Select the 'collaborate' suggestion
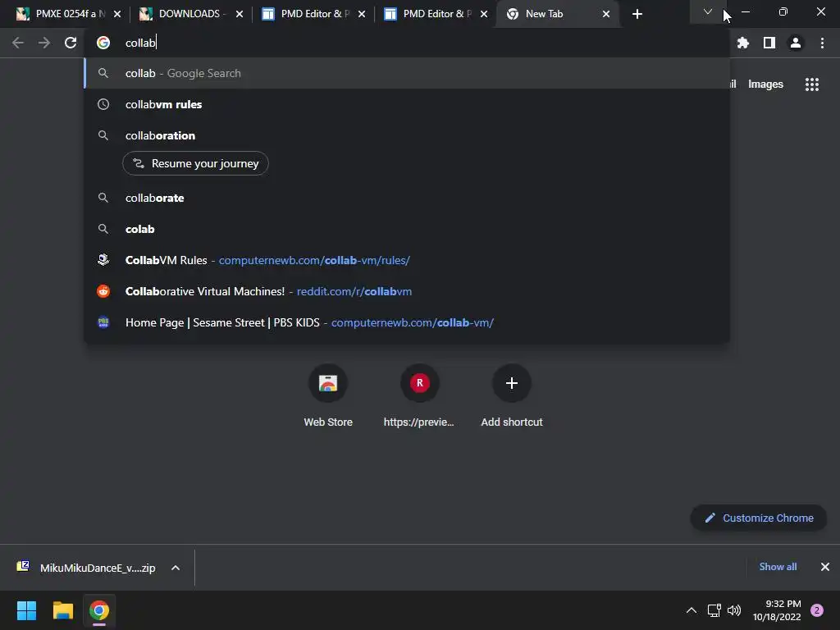This screenshot has width=840, height=630. coord(407,199)
